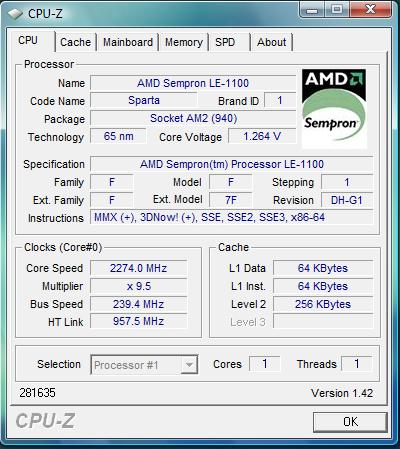The image size is (400, 449).
Task: Click the Level 2 value 256 KBytes
Action: tap(323, 304)
